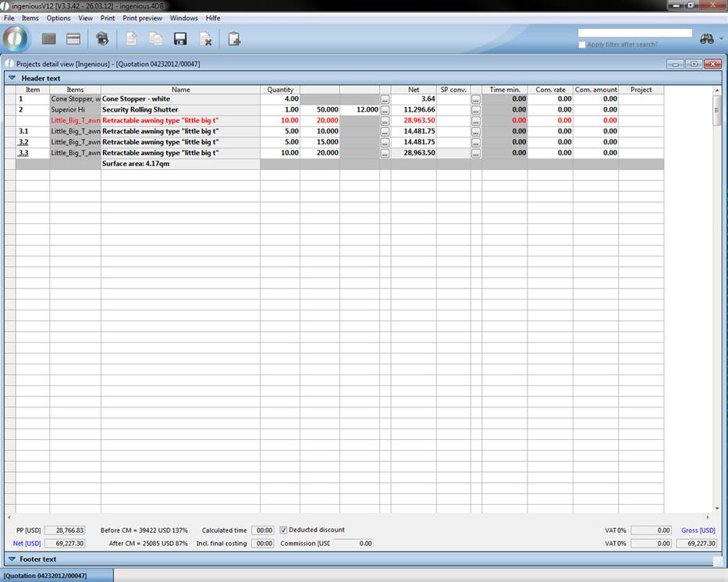Enable Apply filter after search checkbox
This screenshot has height=582, width=728.
click(x=582, y=44)
